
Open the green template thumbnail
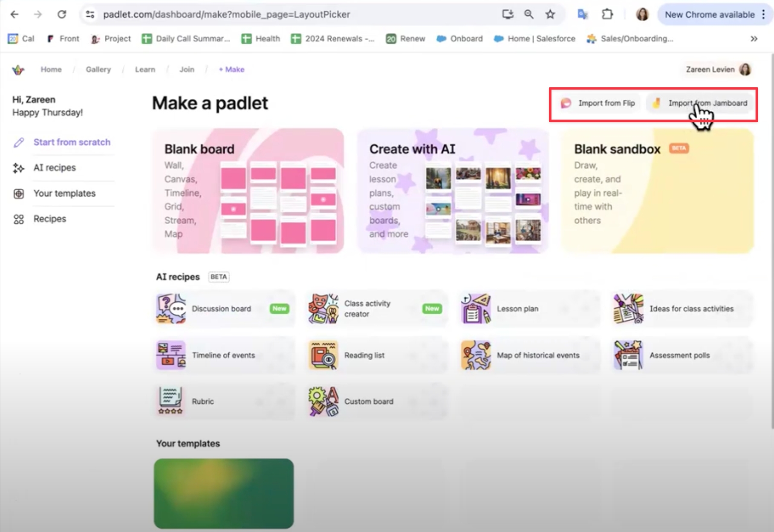point(223,493)
